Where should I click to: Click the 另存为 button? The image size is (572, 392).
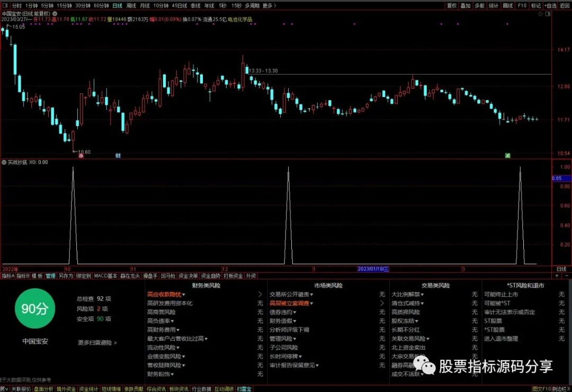point(66,276)
